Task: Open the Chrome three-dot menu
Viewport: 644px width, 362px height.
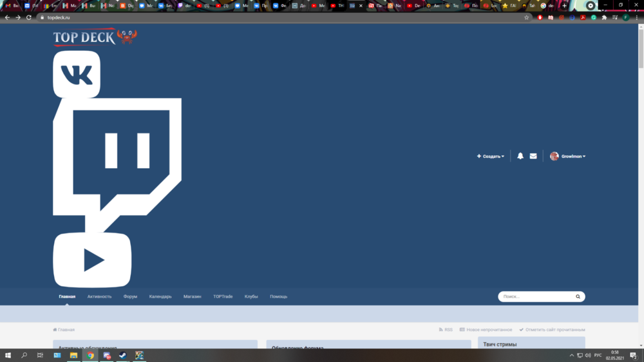Action: click(x=637, y=17)
